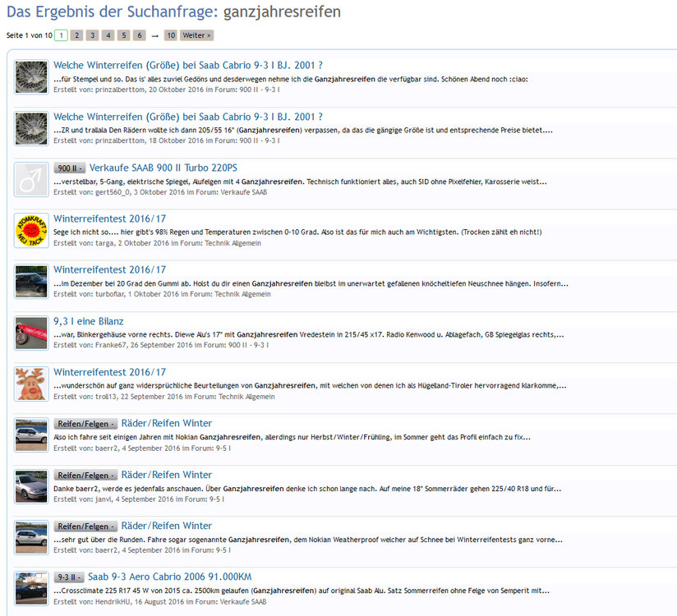Go to results page 3
677x616 pixels.
tap(92, 35)
